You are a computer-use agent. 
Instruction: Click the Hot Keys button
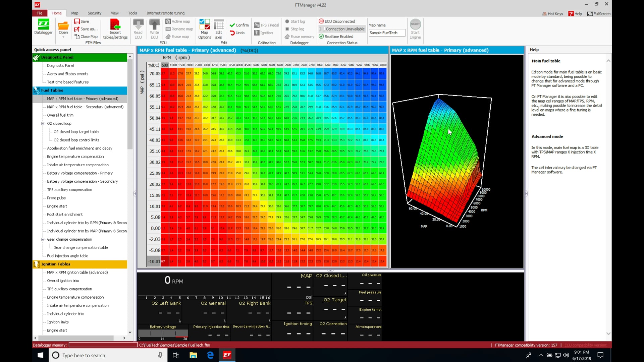(552, 14)
